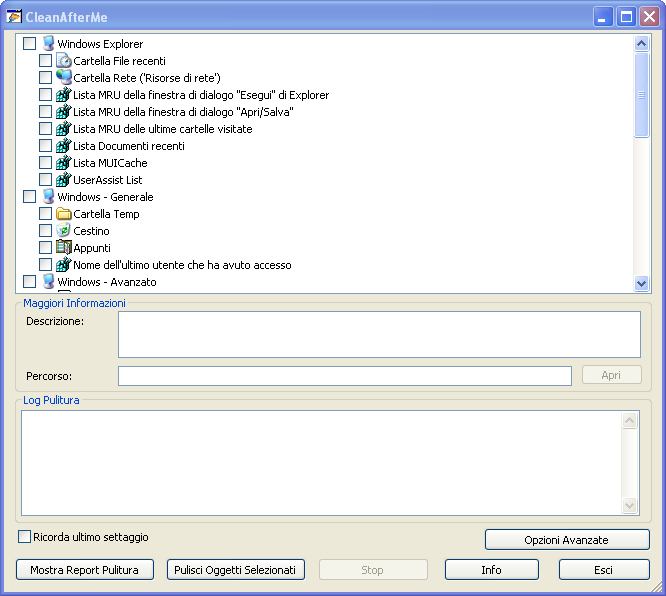666x596 pixels.
Task: Select "Nome dell'ultimo utente che ha avuto accesso" text
Action: point(182,265)
